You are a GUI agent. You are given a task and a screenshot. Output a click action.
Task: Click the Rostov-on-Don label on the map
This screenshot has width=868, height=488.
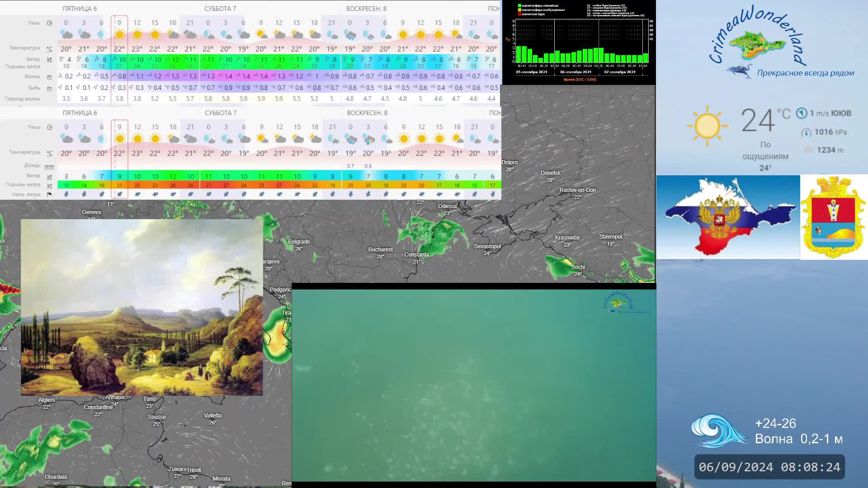(x=578, y=190)
